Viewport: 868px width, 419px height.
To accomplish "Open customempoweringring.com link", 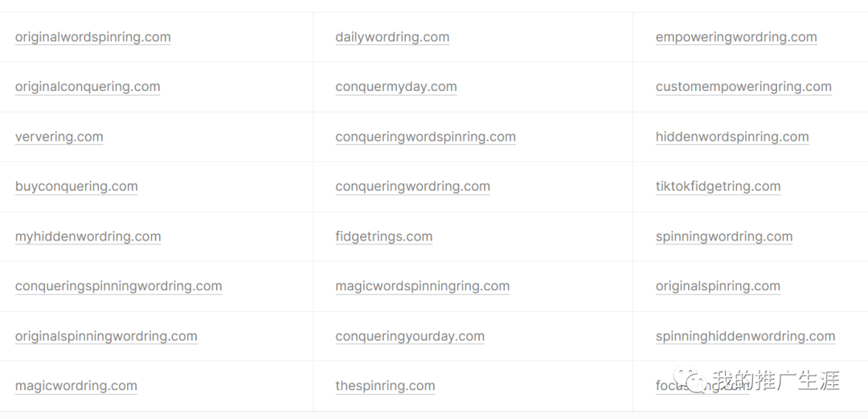I will click(743, 87).
